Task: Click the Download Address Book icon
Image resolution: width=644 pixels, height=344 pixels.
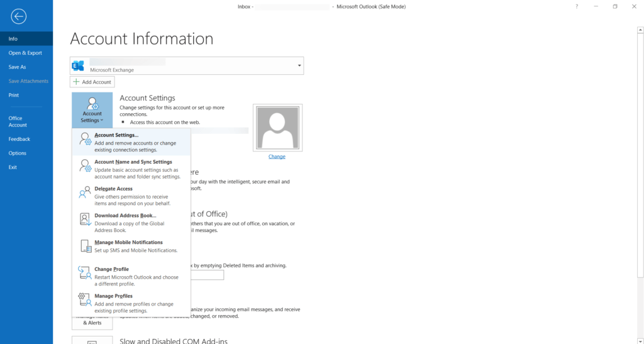Action: pyautogui.click(x=85, y=219)
